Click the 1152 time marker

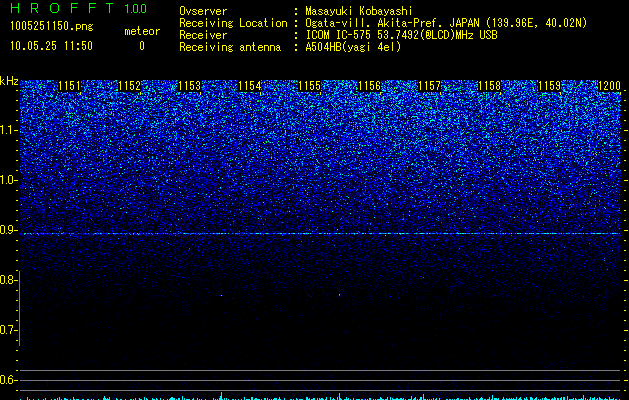130,86
